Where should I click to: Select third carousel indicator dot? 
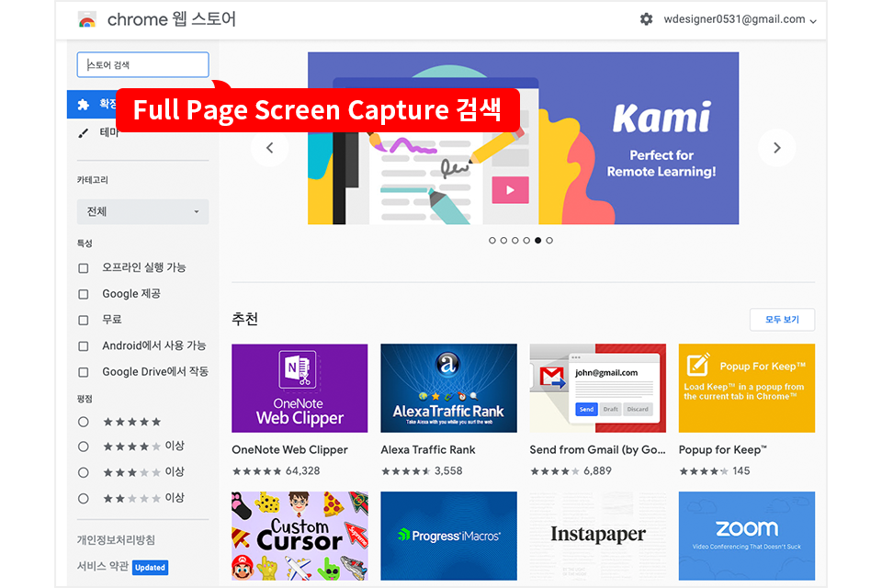click(515, 241)
